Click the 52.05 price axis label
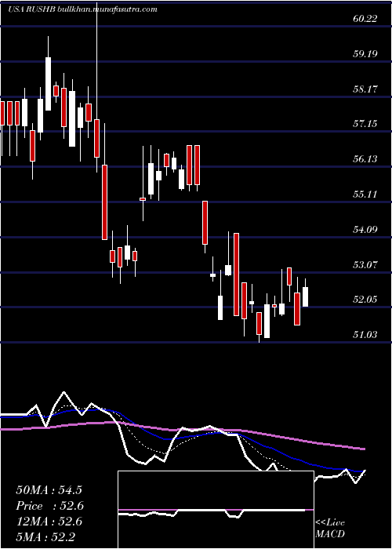This screenshot has width=392, height=549. (x=365, y=300)
